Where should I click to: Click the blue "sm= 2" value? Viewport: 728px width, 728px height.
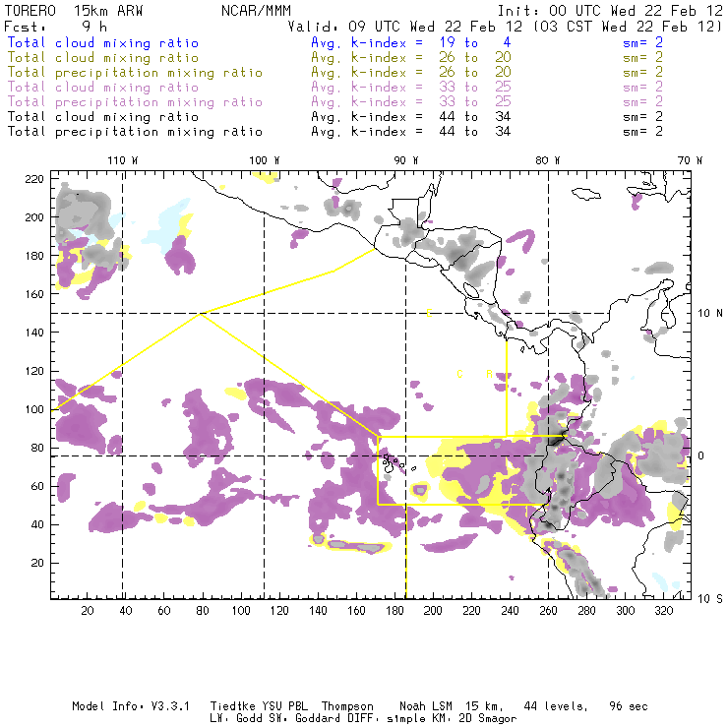pyautogui.click(x=642, y=42)
